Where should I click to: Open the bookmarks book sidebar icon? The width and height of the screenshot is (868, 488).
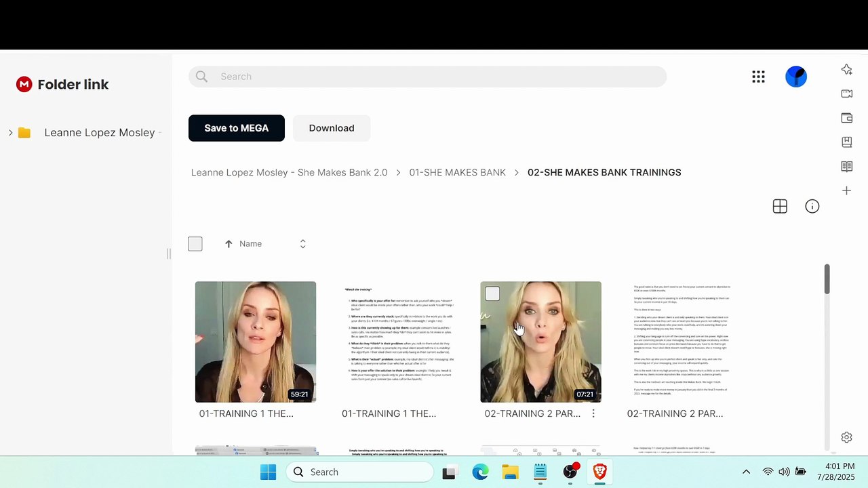(x=846, y=142)
